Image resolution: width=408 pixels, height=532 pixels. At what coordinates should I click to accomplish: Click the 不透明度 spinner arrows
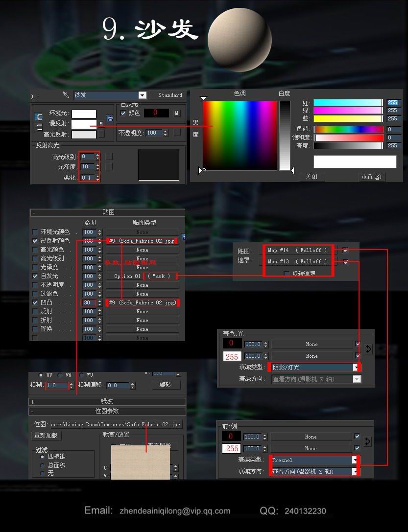(165, 133)
